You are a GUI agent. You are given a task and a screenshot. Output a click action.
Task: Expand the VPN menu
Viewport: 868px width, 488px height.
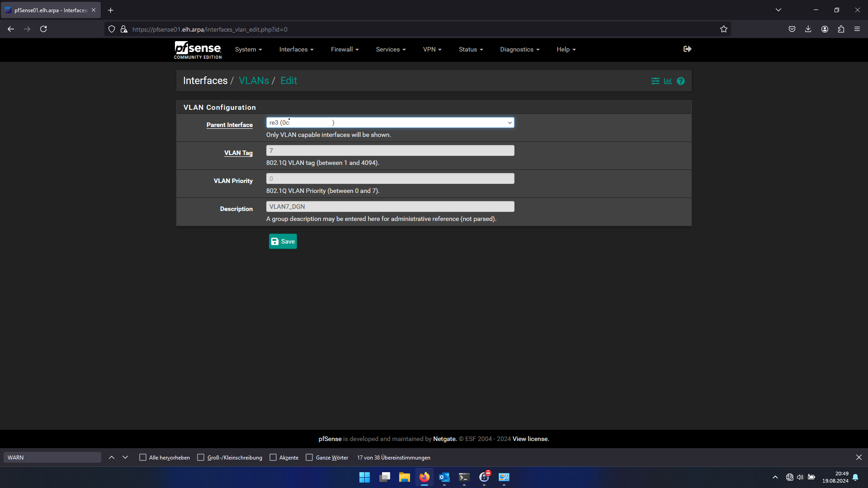pos(432,49)
